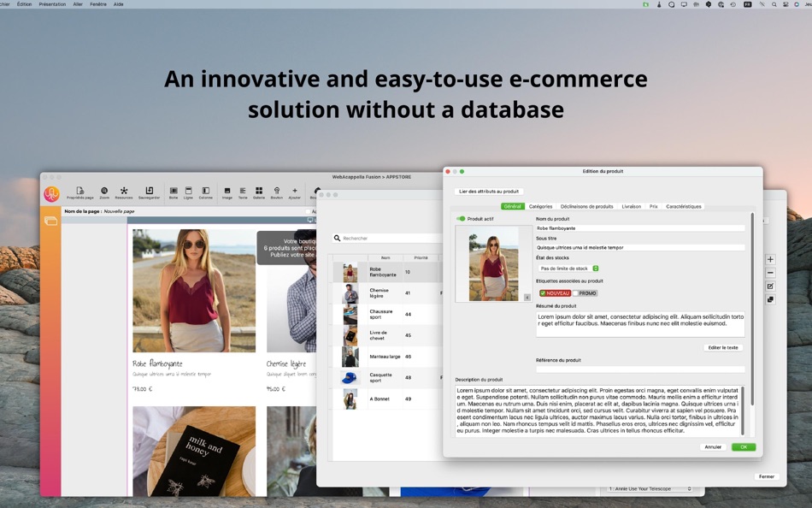Open Control Center in the menu bar
This screenshot has width=812, height=508.
click(x=786, y=4)
